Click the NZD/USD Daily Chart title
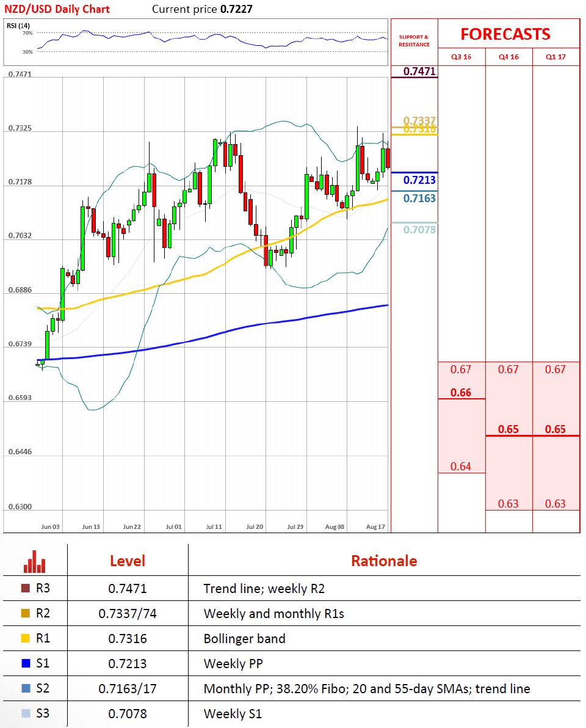Image resolution: width=586 pixels, height=728 pixels. pyautogui.click(x=58, y=9)
